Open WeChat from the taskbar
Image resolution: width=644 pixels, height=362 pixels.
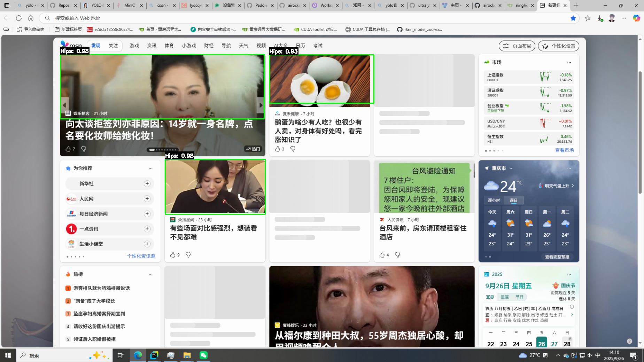[203, 355]
